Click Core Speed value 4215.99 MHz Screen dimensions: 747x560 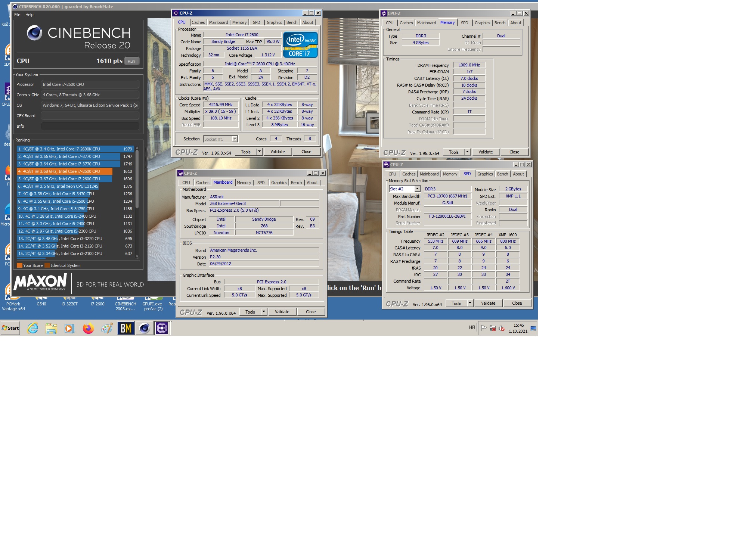221,105
